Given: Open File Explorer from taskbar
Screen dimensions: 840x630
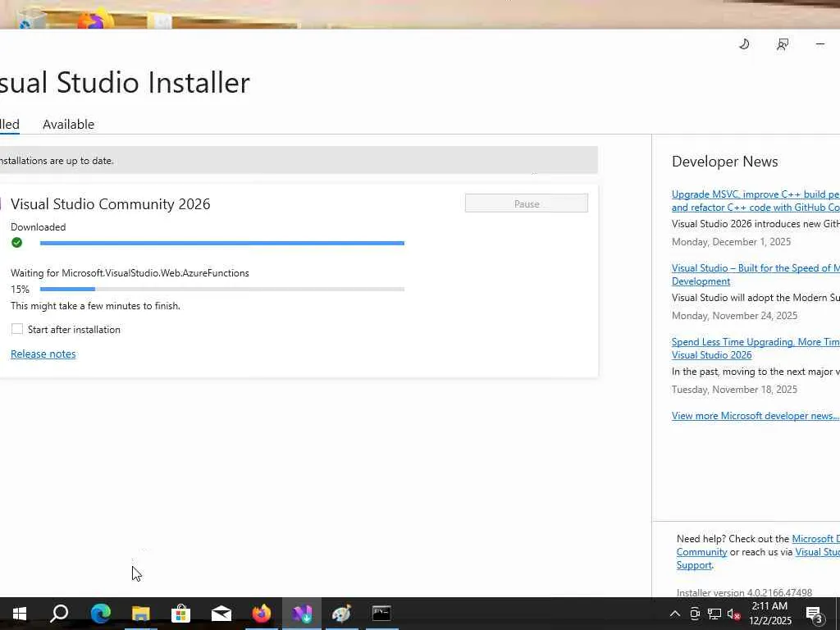Looking at the screenshot, I should (x=141, y=614).
